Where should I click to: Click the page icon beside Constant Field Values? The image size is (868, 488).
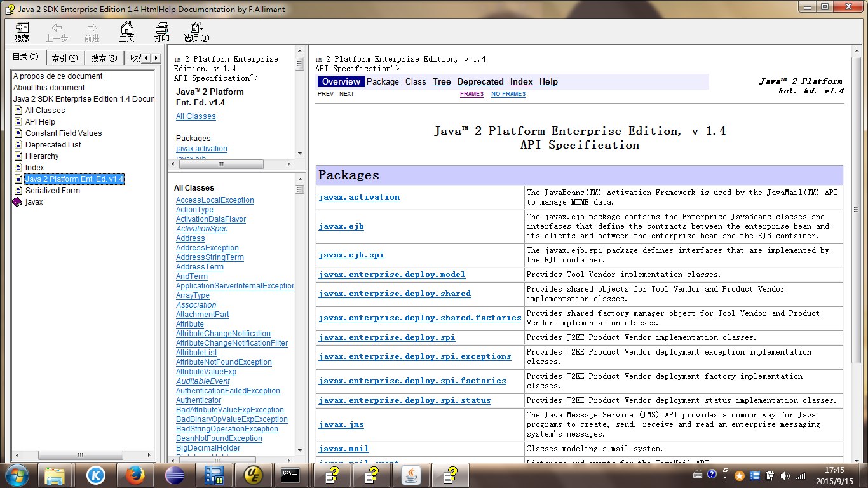coord(18,133)
